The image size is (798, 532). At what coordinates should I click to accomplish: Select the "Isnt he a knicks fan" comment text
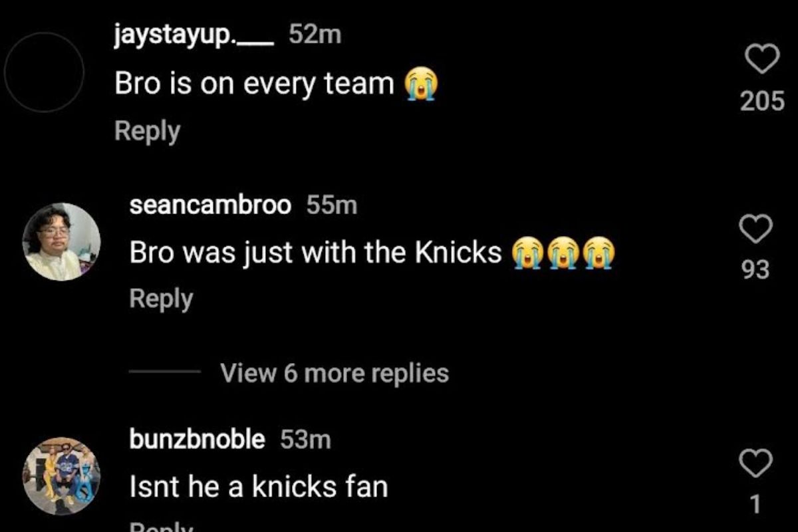point(258,487)
